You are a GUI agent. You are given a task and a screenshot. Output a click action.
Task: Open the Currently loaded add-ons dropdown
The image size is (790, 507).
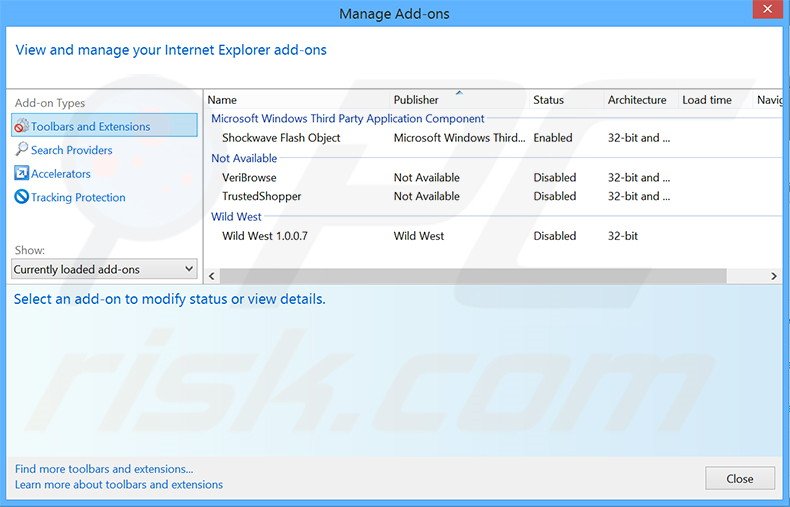click(104, 269)
